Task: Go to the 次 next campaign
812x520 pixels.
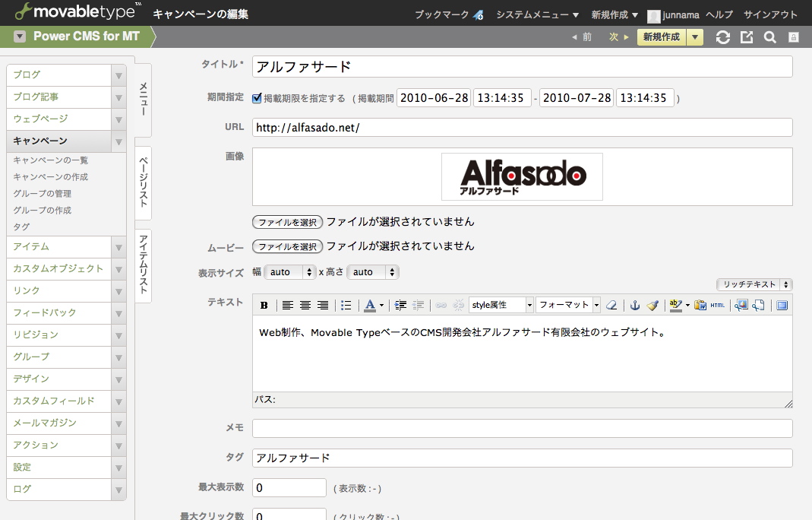Action: click(x=619, y=37)
